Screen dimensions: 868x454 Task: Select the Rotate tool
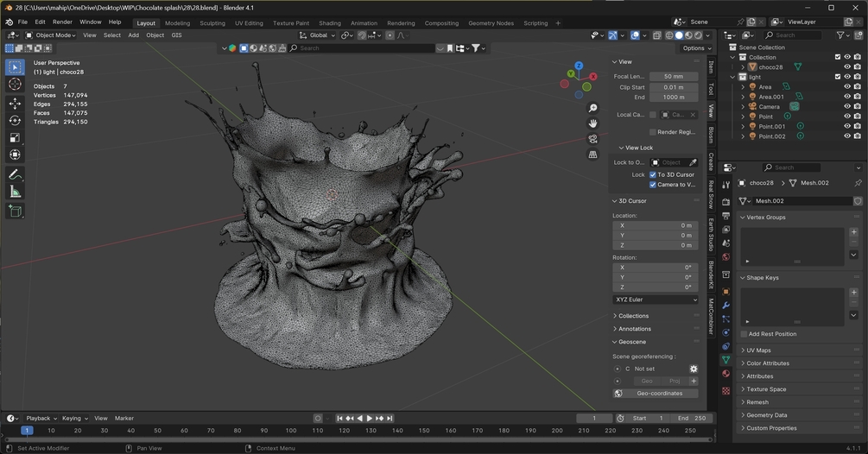coord(15,120)
